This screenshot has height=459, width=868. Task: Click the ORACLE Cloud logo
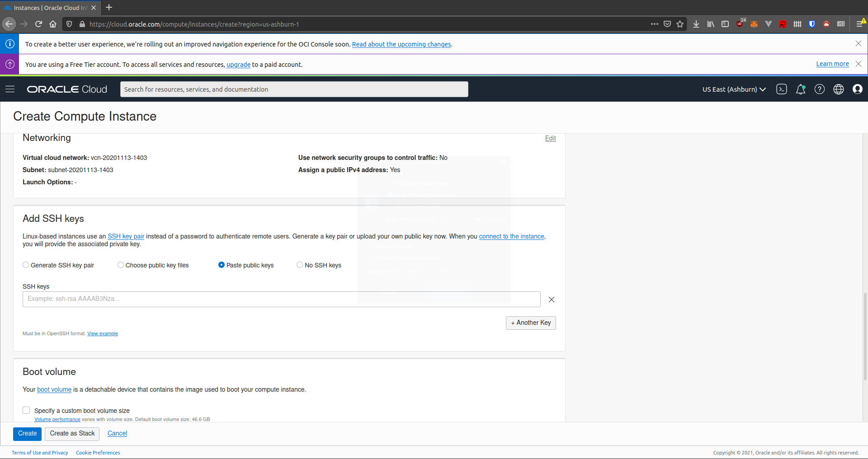67,89
